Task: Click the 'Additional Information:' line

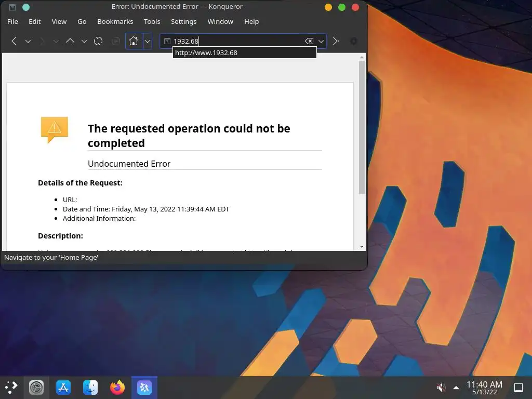Action: pos(99,219)
